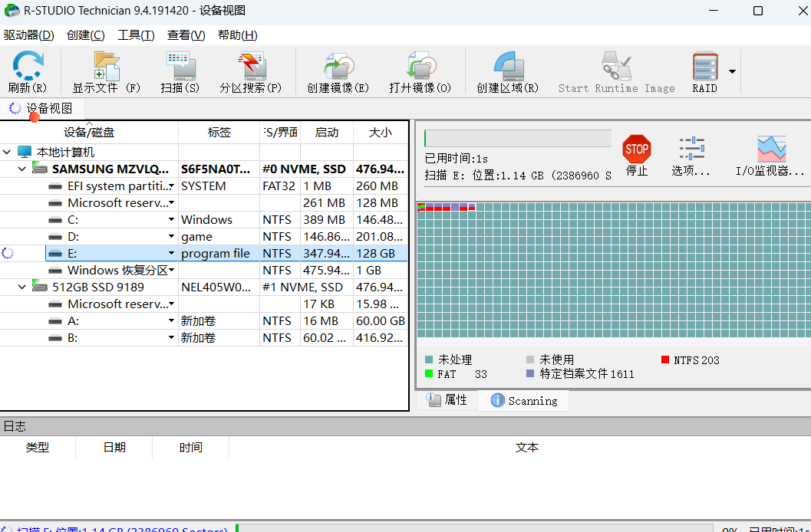Click the D: partition icon
Screen dimensions: 811x532
click(55, 237)
